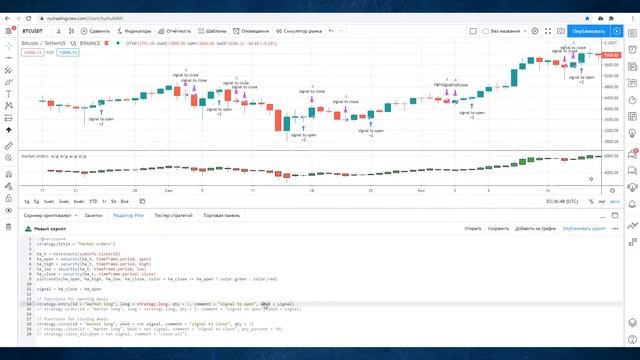640x360 pixels.
Task: Click the play icon beside Опубликовать
Action: pos(617,31)
